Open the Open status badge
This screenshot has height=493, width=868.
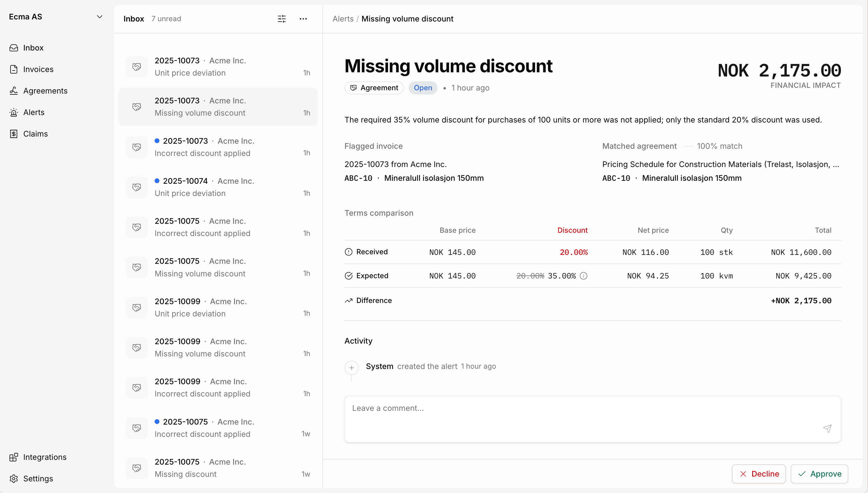[422, 88]
